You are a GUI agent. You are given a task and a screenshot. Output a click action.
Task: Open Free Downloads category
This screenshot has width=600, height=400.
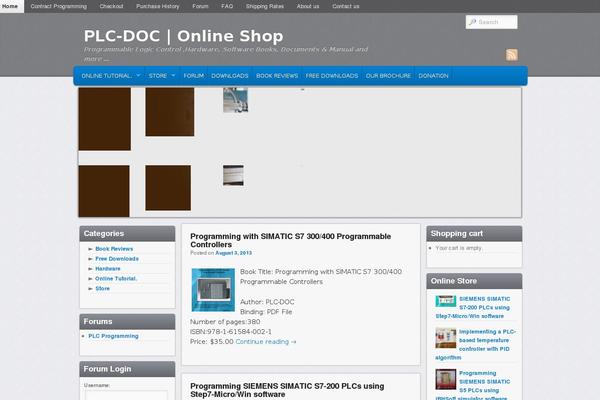pyautogui.click(x=117, y=259)
